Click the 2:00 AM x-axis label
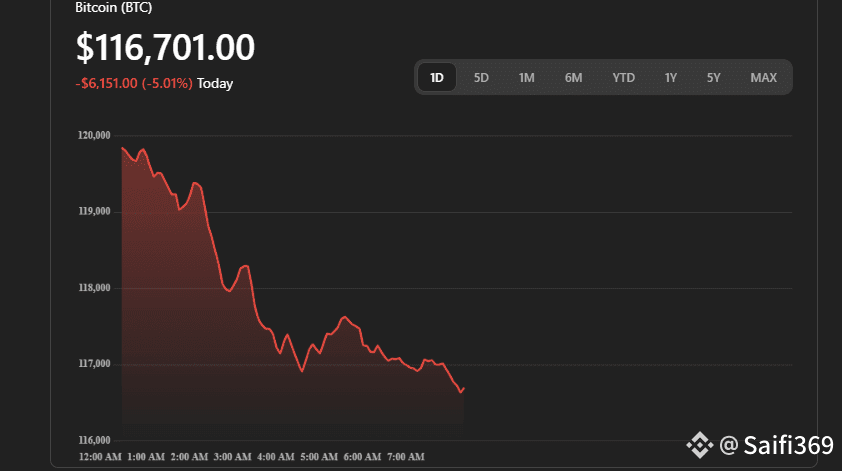 (189, 457)
